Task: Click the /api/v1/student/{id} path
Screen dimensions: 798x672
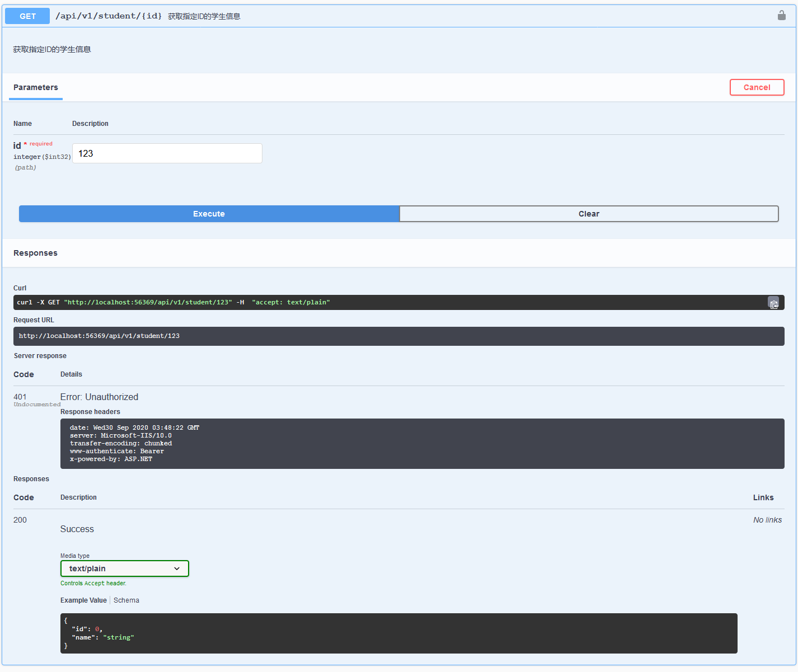Action: tap(109, 16)
